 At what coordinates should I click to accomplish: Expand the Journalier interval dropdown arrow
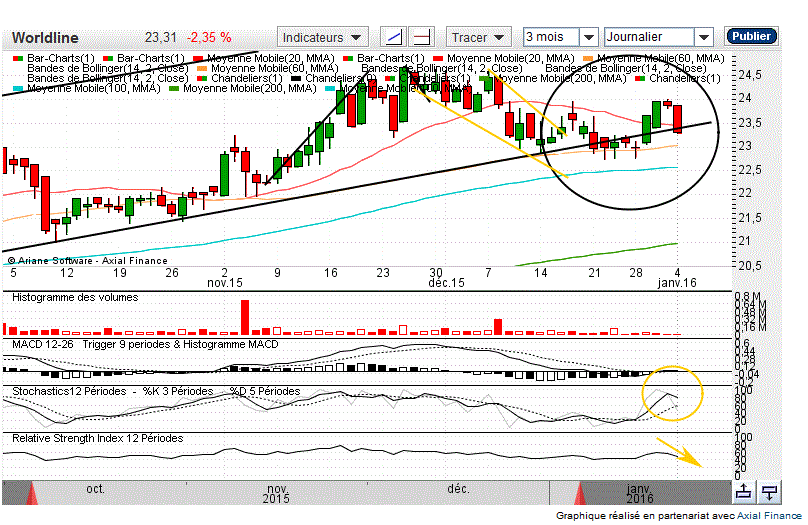(x=703, y=37)
